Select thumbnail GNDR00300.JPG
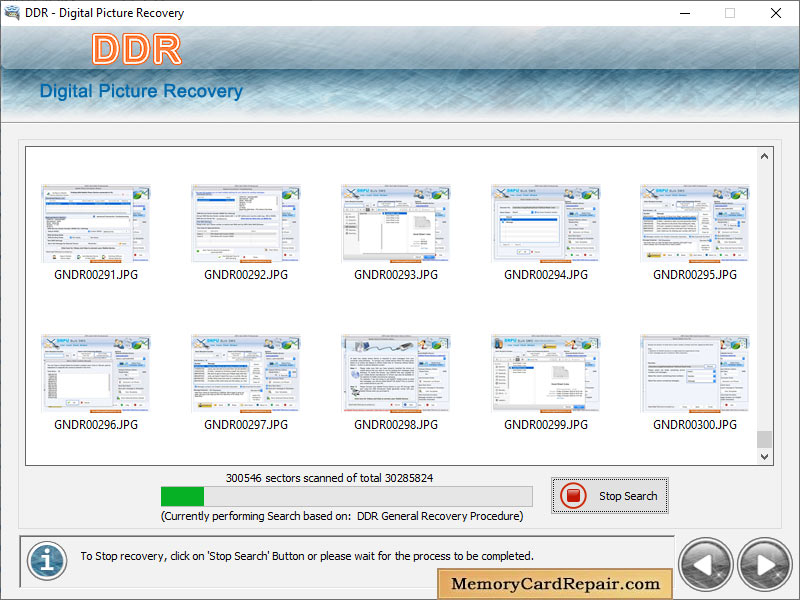Image resolution: width=800 pixels, height=600 pixels. point(695,373)
